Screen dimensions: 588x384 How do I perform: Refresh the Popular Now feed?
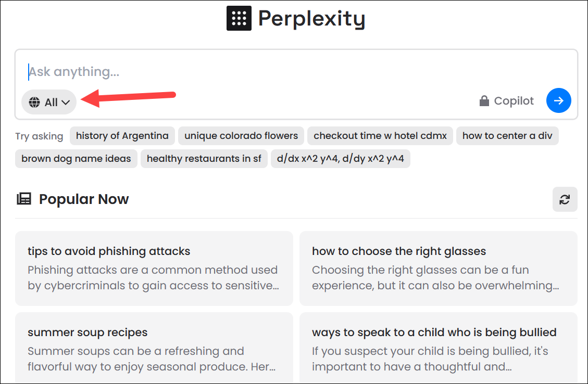pyautogui.click(x=565, y=199)
